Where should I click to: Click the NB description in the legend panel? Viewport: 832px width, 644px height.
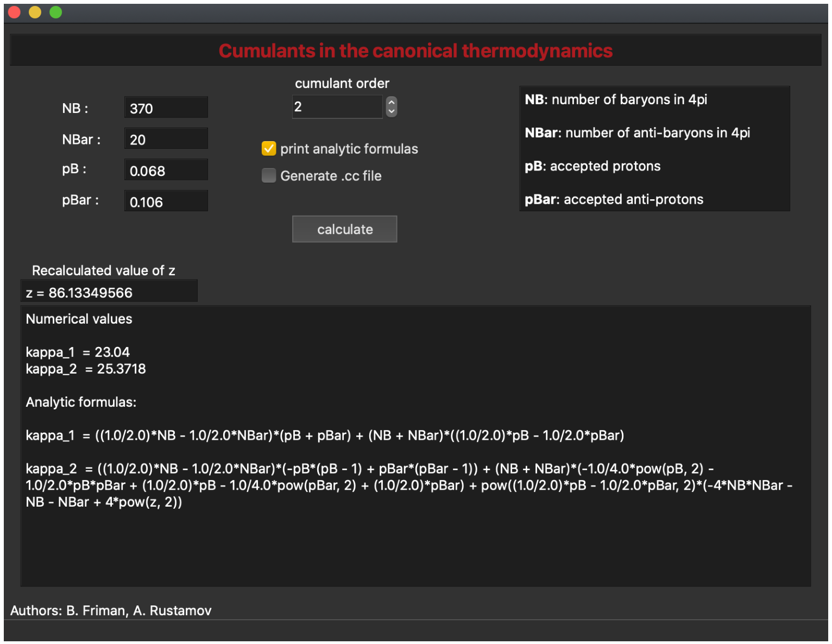pyautogui.click(x=616, y=99)
